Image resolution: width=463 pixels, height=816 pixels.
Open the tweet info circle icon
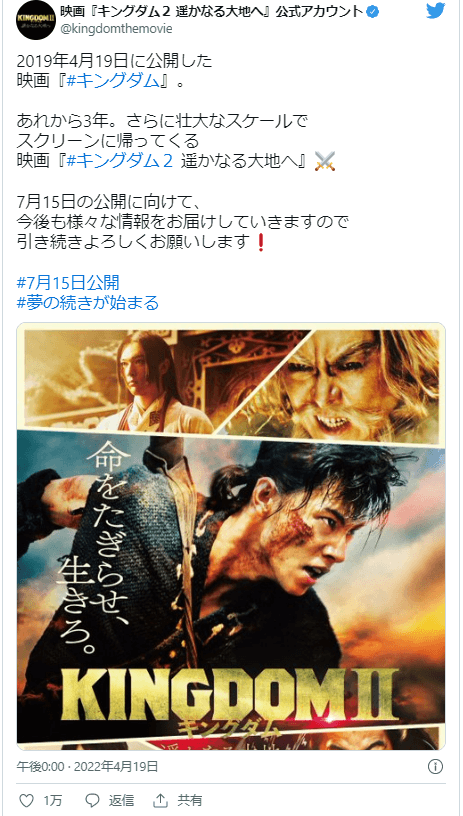point(435,767)
